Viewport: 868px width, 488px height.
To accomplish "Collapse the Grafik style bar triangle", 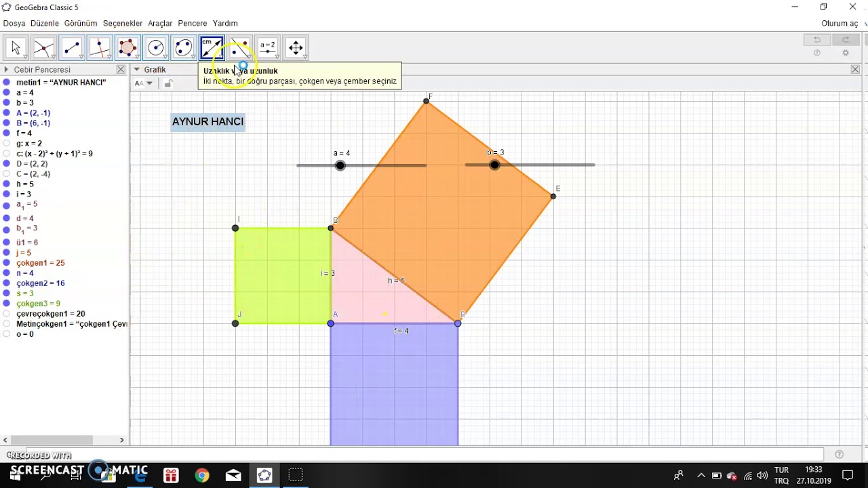I will pyautogui.click(x=137, y=70).
